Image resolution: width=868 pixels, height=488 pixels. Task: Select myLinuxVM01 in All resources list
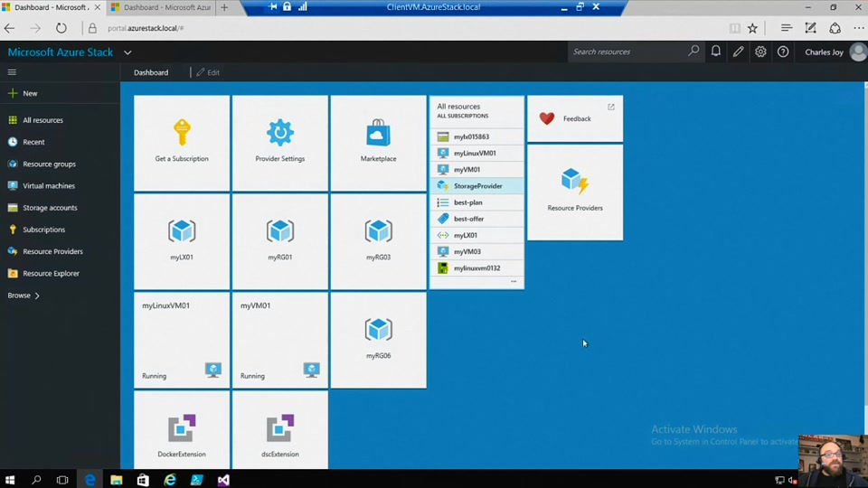(x=476, y=154)
